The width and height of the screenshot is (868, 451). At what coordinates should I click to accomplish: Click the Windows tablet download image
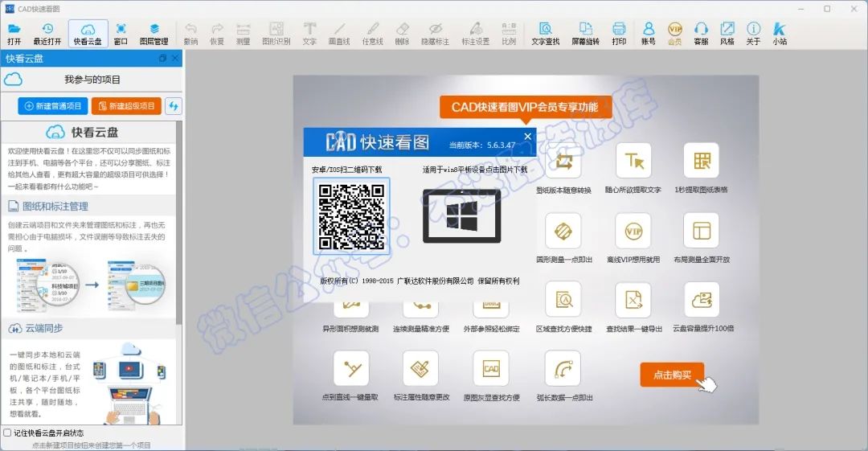pyautogui.click(x=461, y=216)
